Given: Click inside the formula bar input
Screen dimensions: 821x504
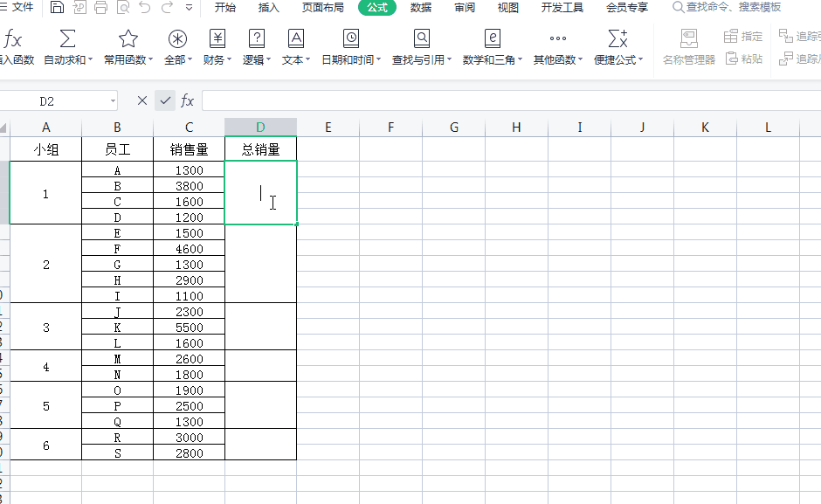Looking at the screenshot, I should click(511, 100).
